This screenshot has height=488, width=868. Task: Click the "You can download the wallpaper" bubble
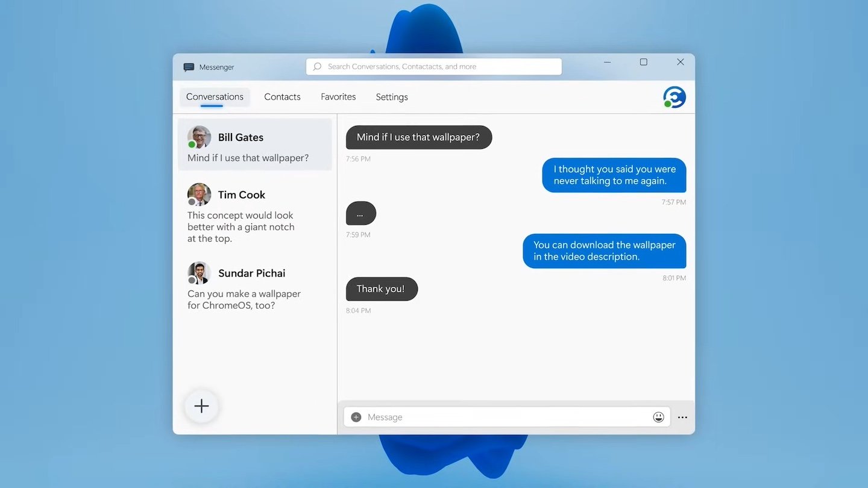coord(605,251)
